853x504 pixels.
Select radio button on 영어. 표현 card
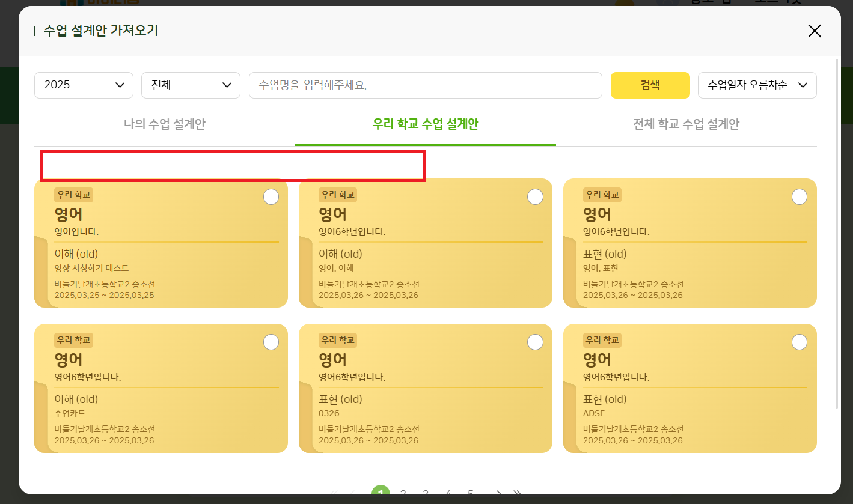(799, 196)
